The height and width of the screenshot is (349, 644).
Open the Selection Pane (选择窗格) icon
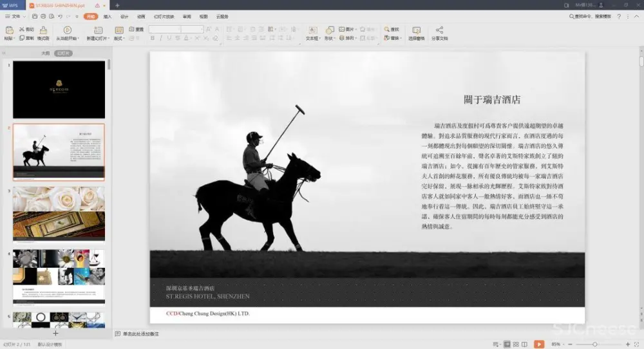[417, 30]
